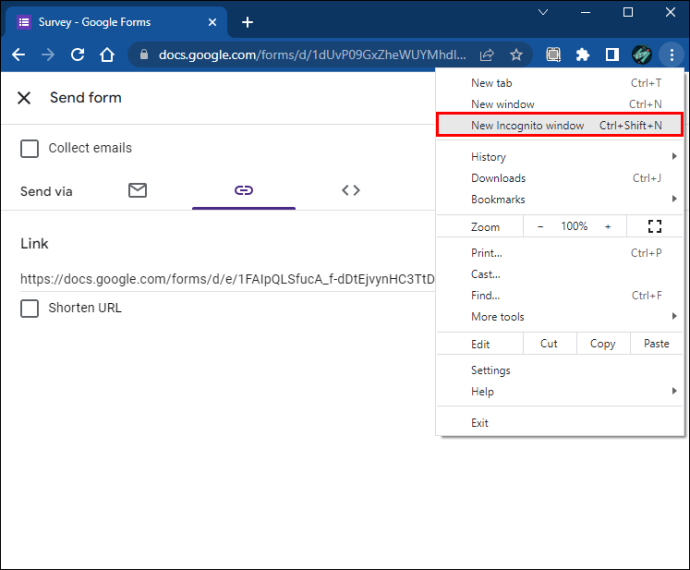Close the Survey - Google Forms tab
The width and height of the screenshot is (690, 570).
pyautogui.click(x=212, y=22)
